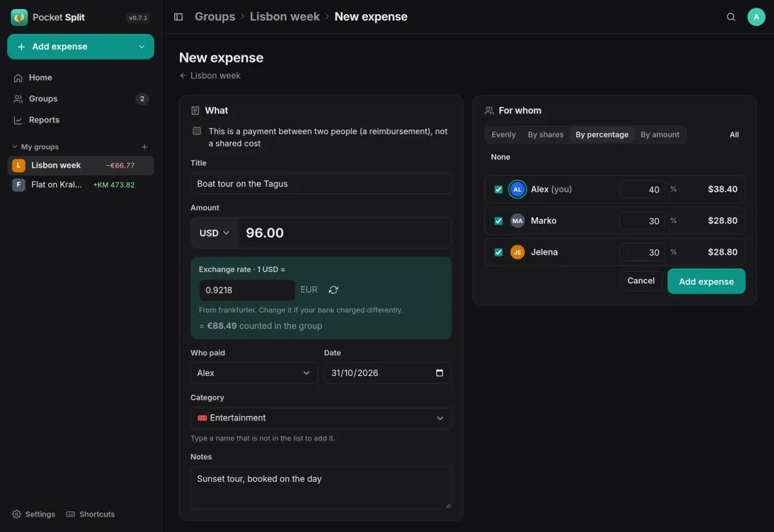Open the Add expense dropdown arrow
Screen dimensions: 774x532
click(142, 47)
